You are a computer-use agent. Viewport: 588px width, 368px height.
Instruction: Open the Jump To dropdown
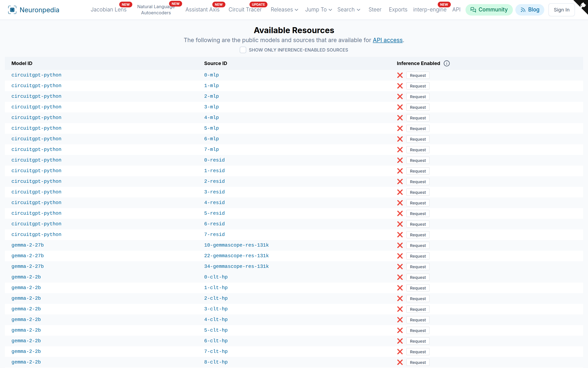[x=318, y=9]
